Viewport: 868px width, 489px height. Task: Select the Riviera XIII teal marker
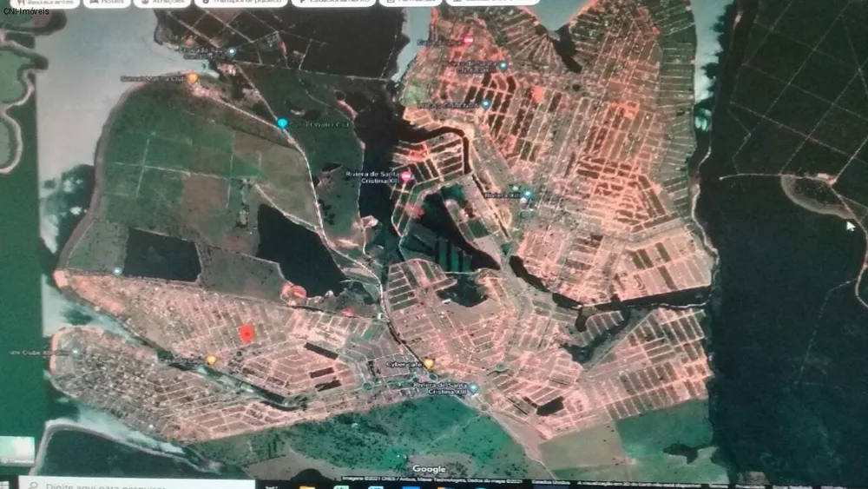coord(527,195)
